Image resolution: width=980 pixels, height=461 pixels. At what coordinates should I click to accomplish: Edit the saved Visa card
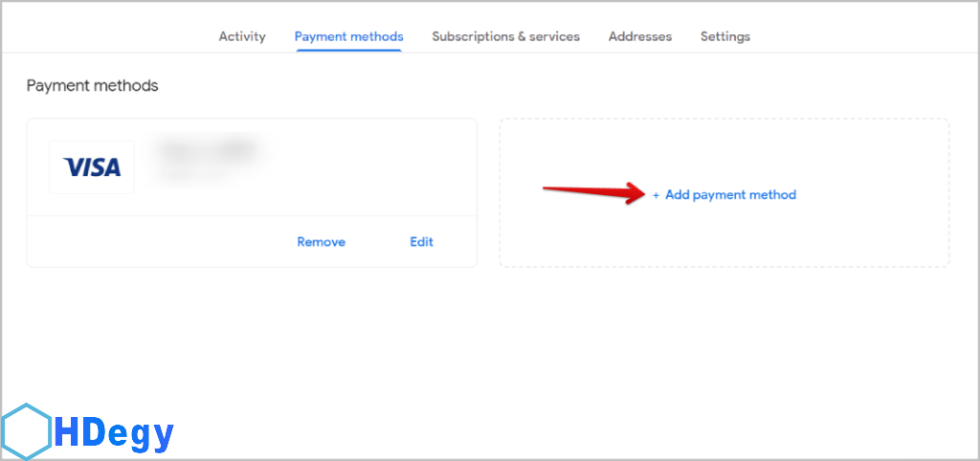(x=421, y=242)
